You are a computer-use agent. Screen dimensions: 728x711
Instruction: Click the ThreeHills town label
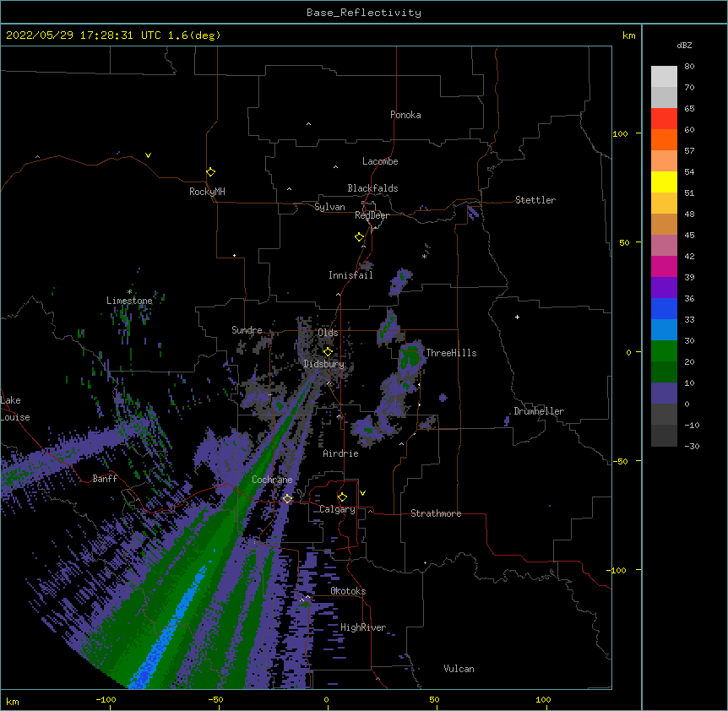(451, 353)
